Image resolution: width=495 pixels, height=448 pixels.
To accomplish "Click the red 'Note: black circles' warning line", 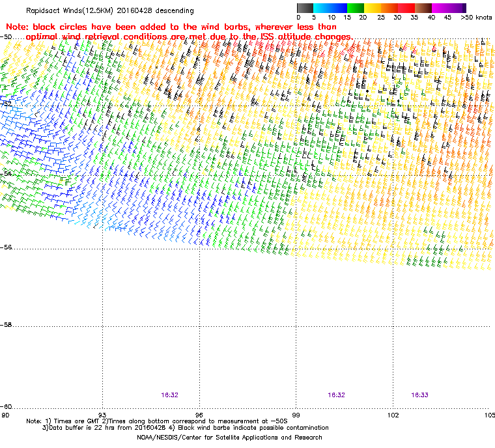I will click(171, 27).
